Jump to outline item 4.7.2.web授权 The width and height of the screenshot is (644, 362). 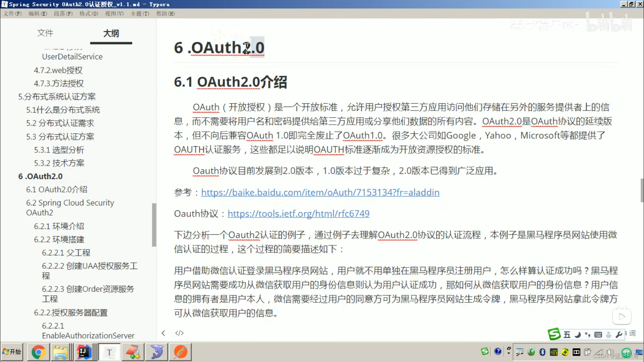click(x=58, y=70)
